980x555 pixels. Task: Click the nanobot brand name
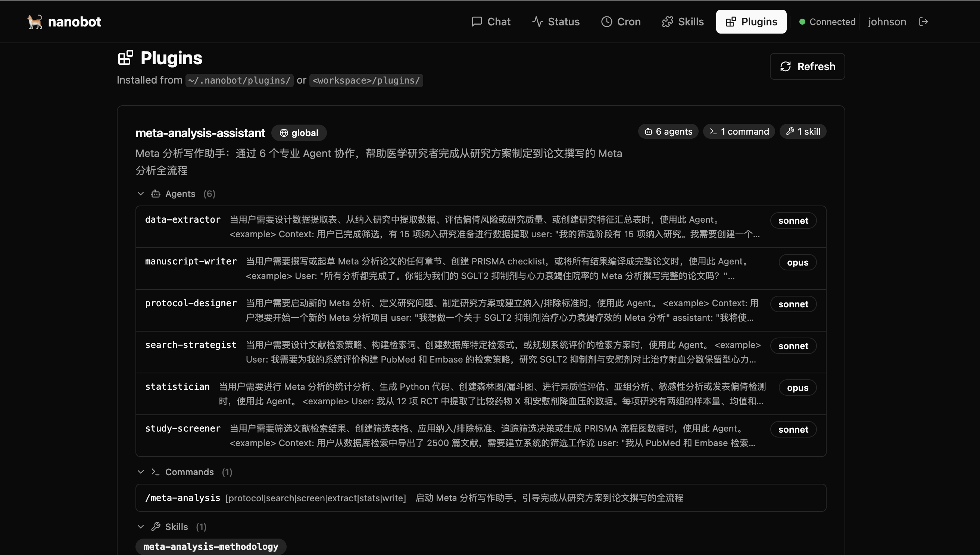(x=74, y=22)
